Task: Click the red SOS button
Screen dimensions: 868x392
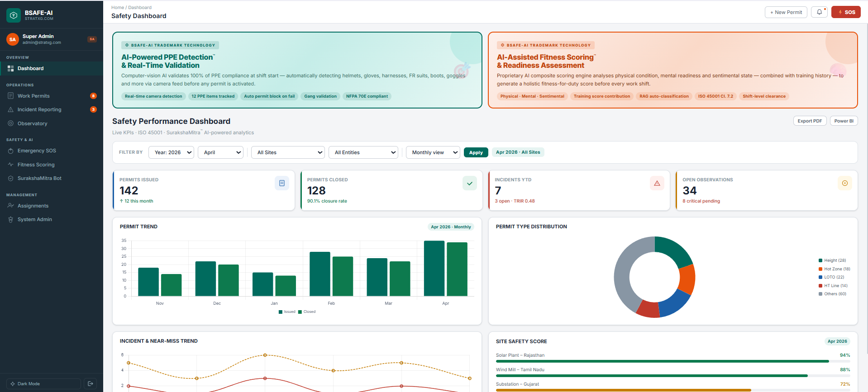Action: pos(846,12)
